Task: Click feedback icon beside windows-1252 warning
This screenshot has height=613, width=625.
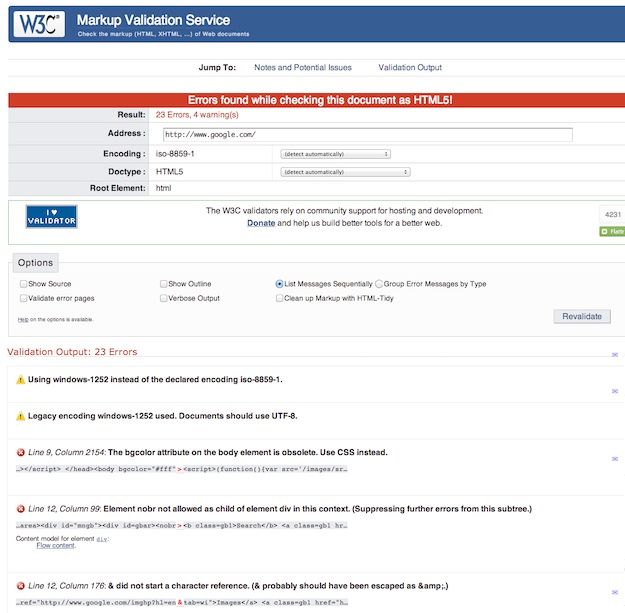Action: 615,391
